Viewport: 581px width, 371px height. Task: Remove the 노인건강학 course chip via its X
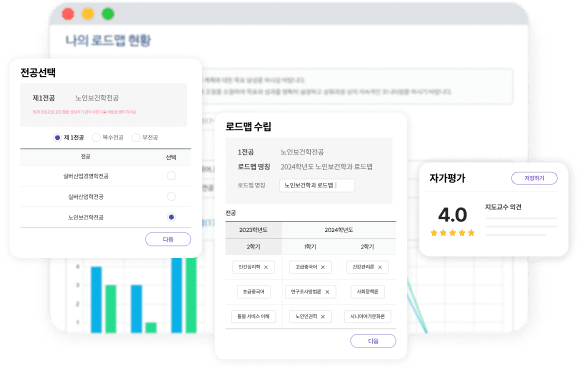[x=323, y=317]
